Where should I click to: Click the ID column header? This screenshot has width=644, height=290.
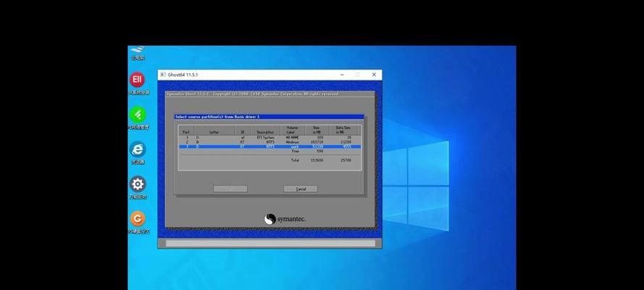tap(243, 130)
